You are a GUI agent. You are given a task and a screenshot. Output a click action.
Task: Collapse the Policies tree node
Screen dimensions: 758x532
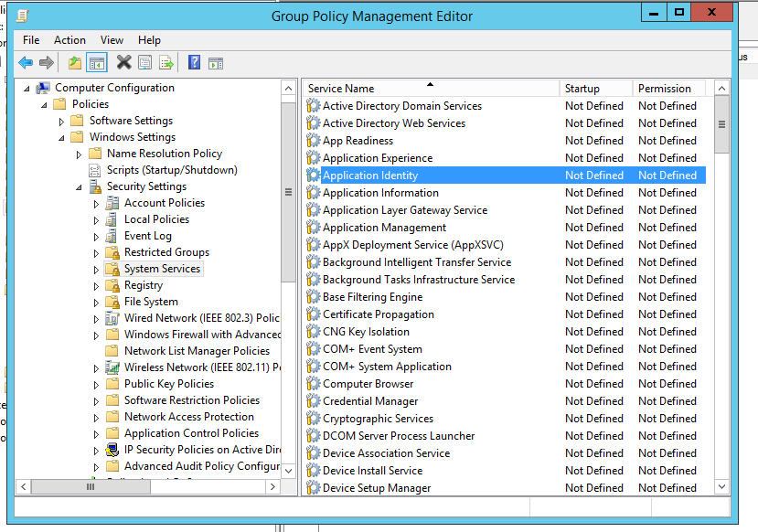(x=44, y=105)
